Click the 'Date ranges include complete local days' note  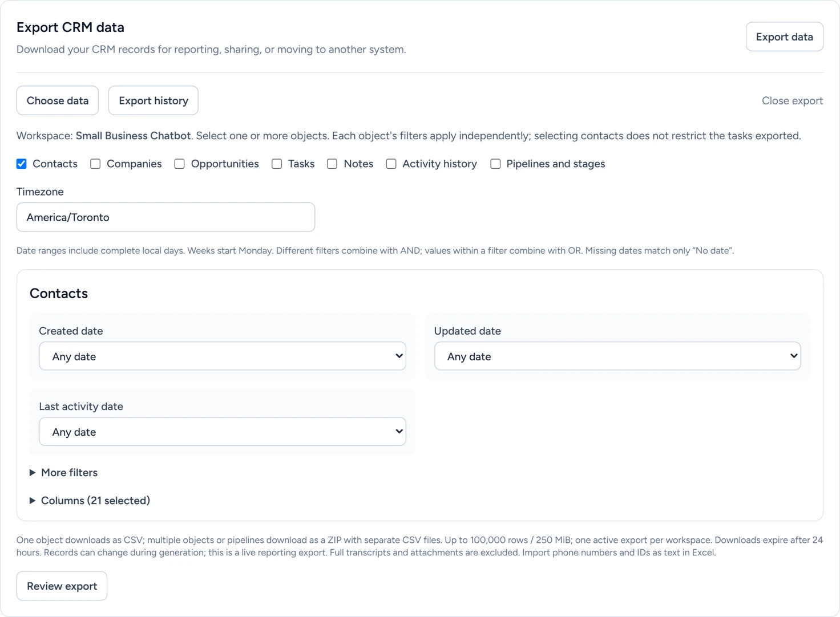click(x=375, y=250)
